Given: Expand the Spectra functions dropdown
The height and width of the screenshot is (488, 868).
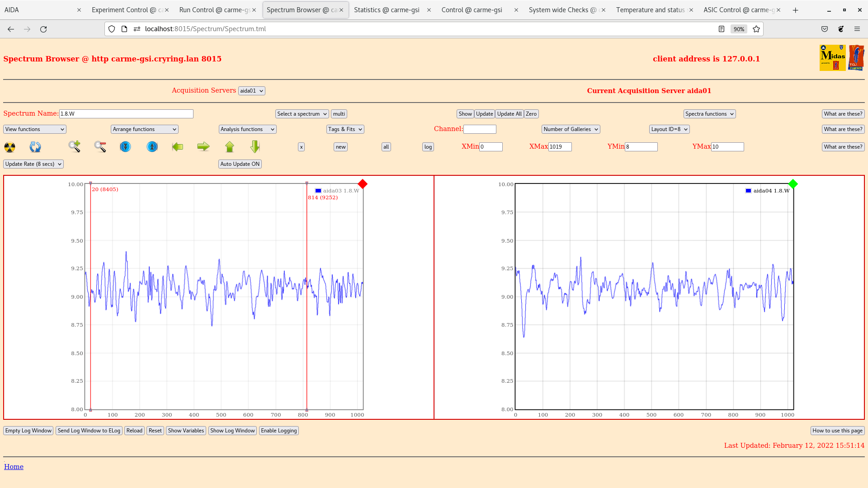Looking at the screenshot, I should (709, 113).
